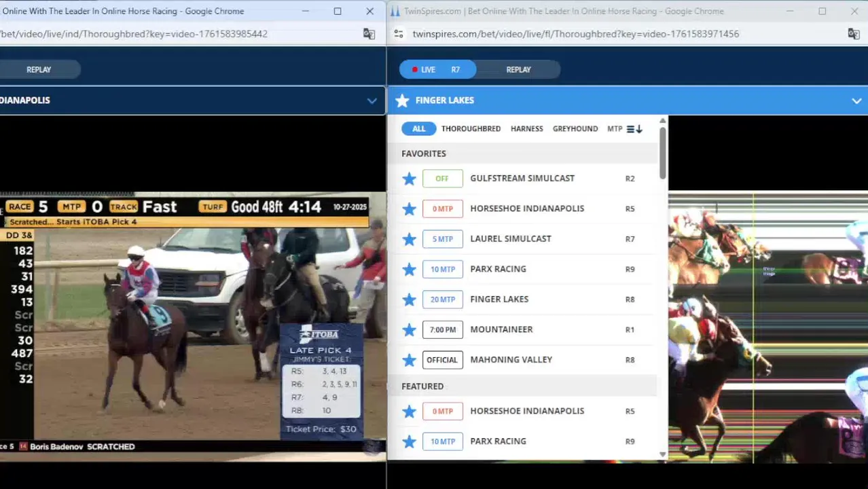Viewport: 868px width, 489px height.
Task: Open Finger Lakes track row
Action: click(x=499, y=299)
